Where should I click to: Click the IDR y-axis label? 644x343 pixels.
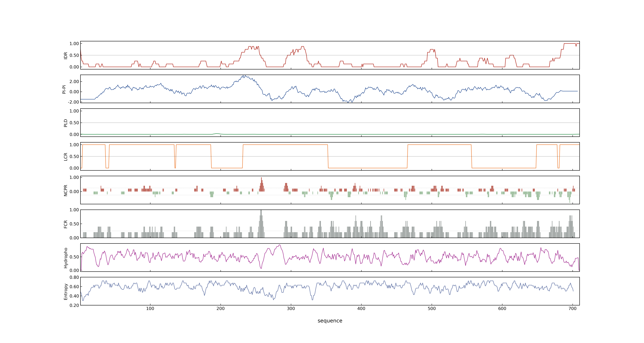(x=66, y=55)
